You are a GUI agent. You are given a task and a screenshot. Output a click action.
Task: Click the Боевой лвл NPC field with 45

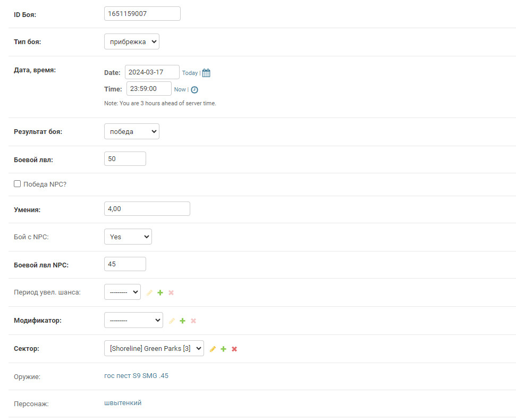[125, 264]
